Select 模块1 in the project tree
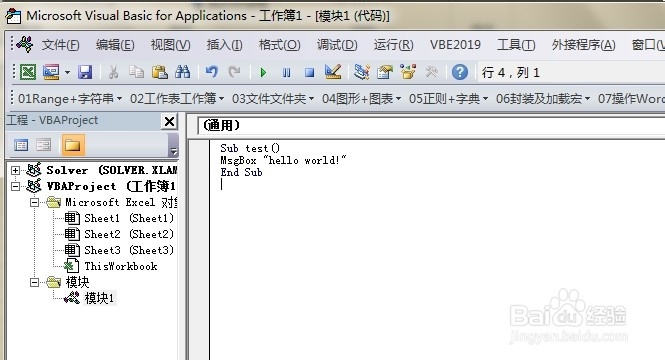This screenshot has height=360, width=665. [x=100, y=298]
